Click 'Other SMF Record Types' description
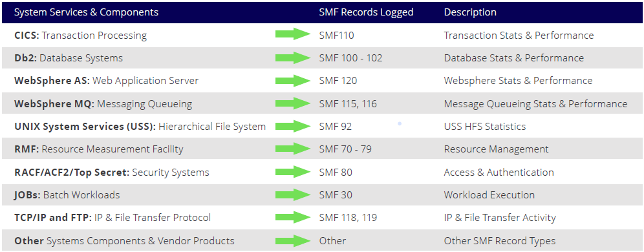 [500, 240]
